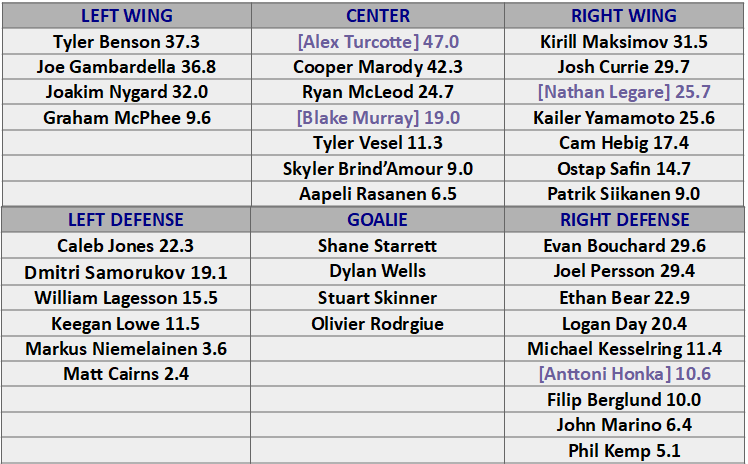748x464 pixels.
Task: Select the RIGHT WING header cell
Action: pyautogui.click(x=624, y=16)
